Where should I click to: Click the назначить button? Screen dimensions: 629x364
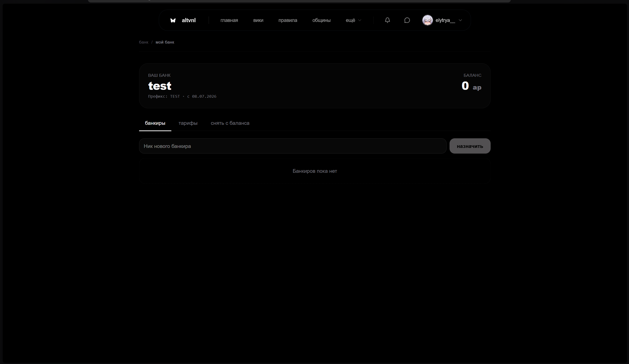tap(470, 146)
